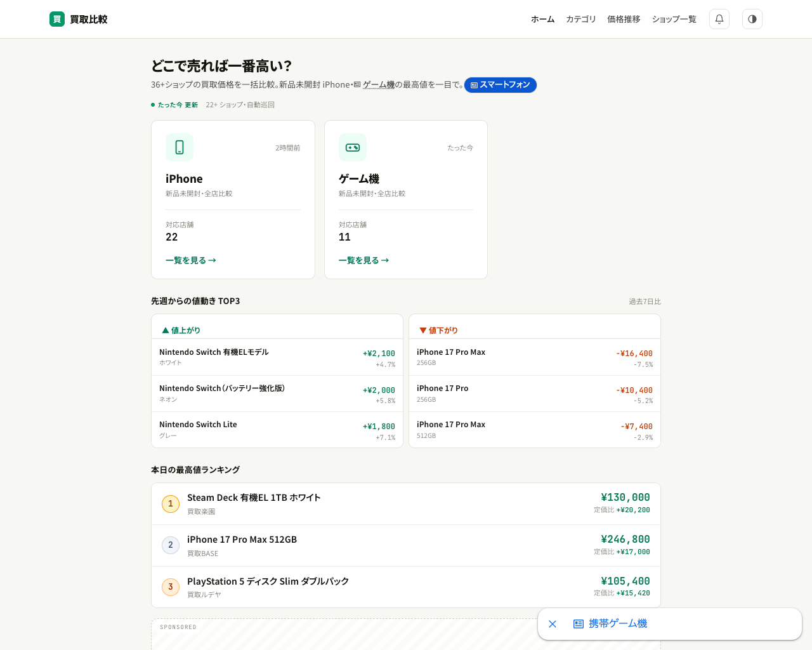This screenshot has height=650, width=812.
Task: Open notifications bell icon
Action: tap(719, 19)
